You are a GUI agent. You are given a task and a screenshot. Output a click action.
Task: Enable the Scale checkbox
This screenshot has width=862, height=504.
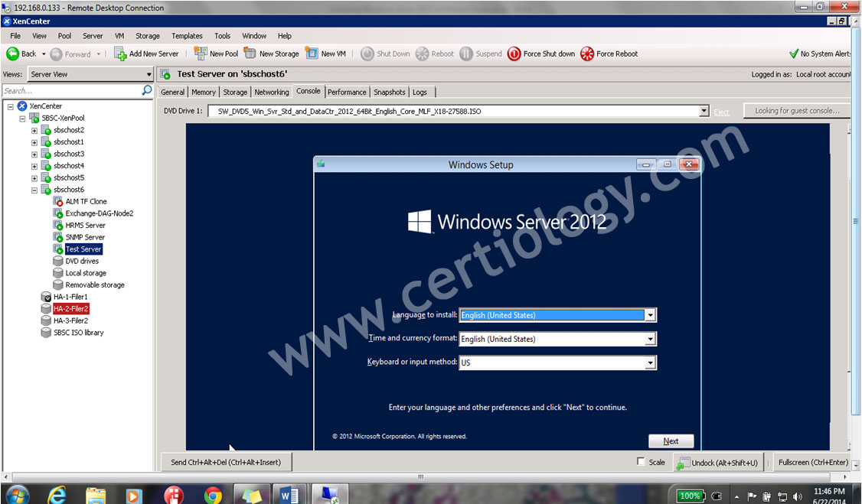coord(641,462)
